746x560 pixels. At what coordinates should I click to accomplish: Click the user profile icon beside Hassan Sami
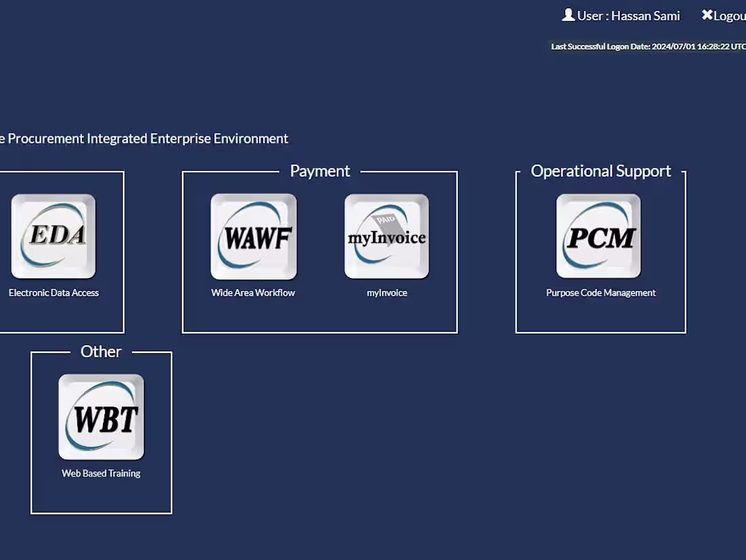click(568, 14)
